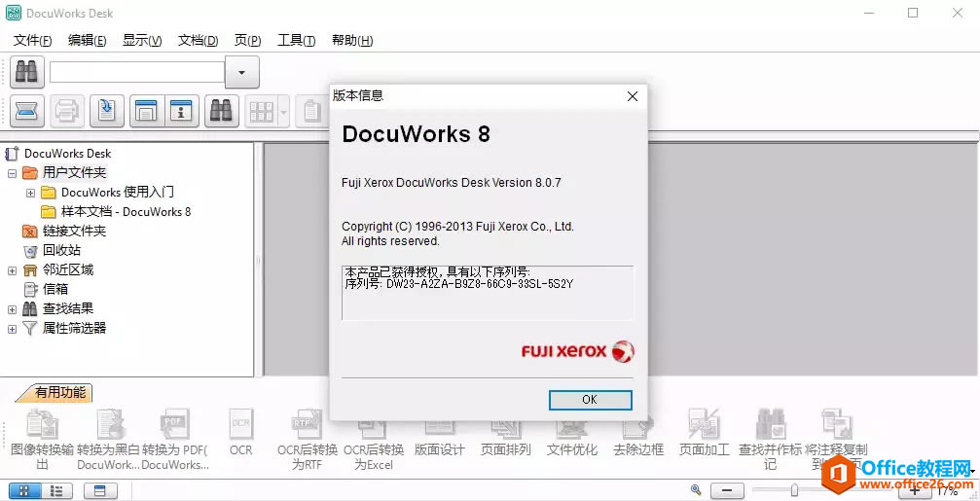980x501 pixels.
Task: Open the thumbnail arrangement dropdown arrow
Action: [x=284, y=111]
